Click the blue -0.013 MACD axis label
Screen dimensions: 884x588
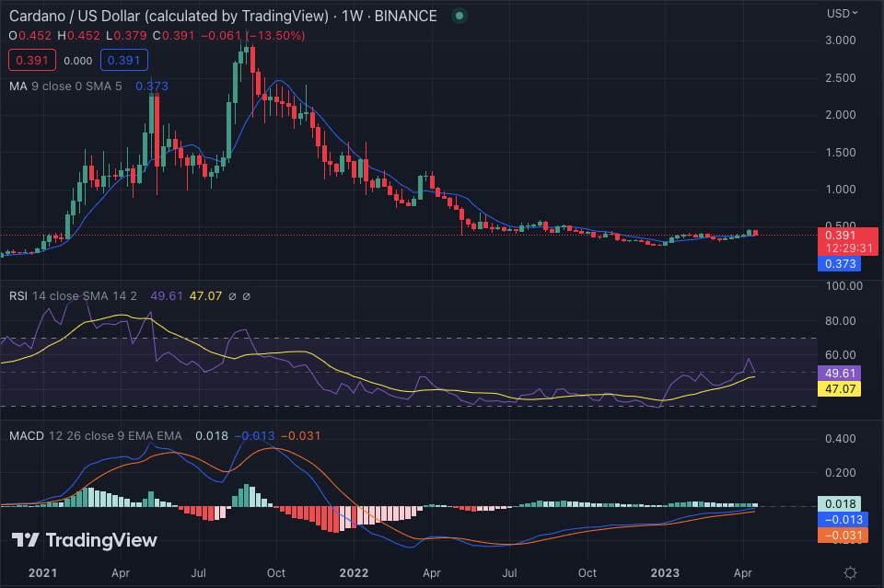point(843,519)
